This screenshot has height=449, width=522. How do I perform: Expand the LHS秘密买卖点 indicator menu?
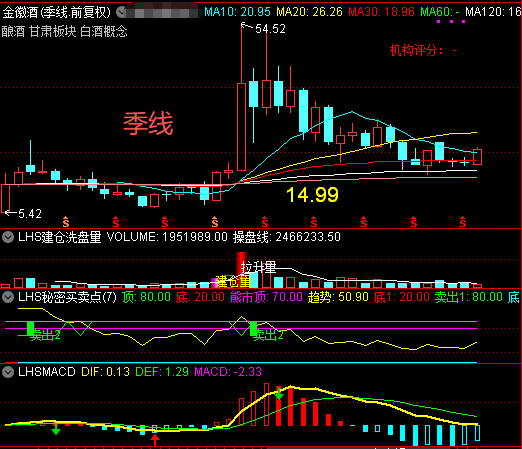click(8, 297)
